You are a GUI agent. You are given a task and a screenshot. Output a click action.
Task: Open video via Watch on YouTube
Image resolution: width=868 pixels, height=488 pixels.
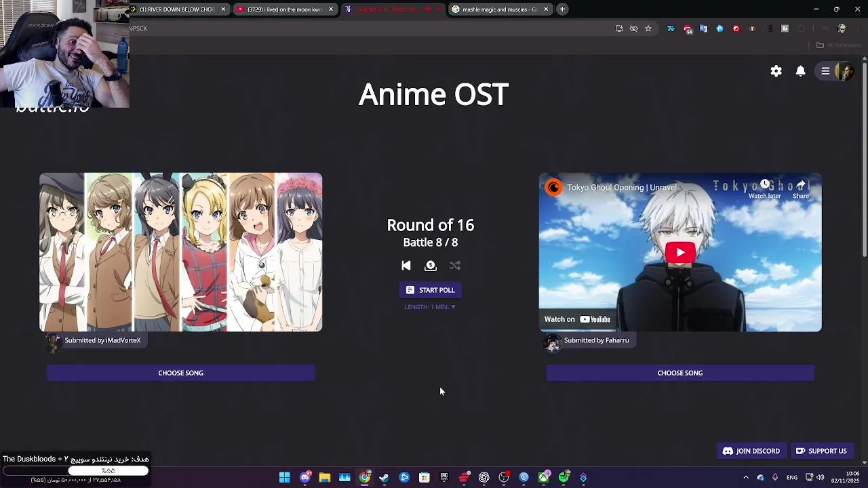point(577,319)
